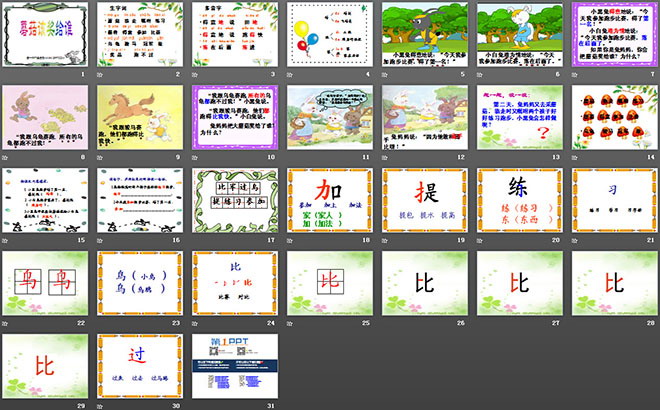Select slide 29 thumbnail with all-red 比

(x=45, y=366)
